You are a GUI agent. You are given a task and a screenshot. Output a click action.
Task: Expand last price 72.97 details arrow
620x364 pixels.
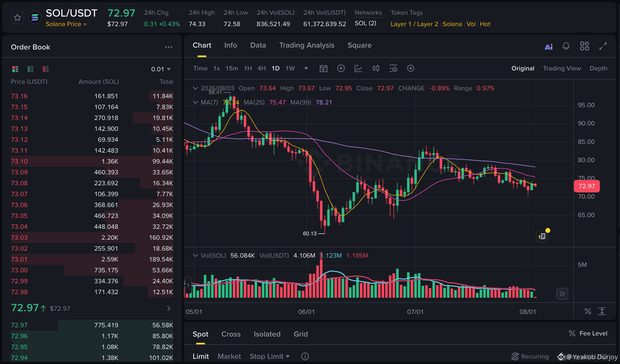169,308
